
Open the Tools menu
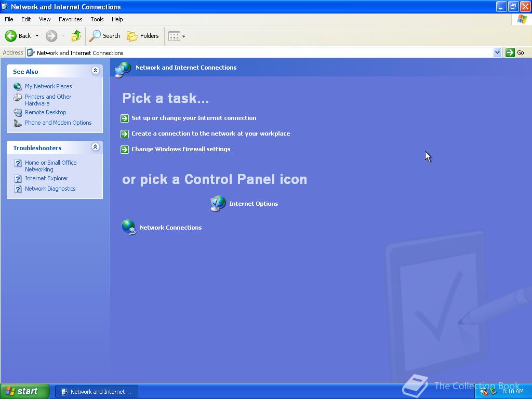tap(97, 19)
